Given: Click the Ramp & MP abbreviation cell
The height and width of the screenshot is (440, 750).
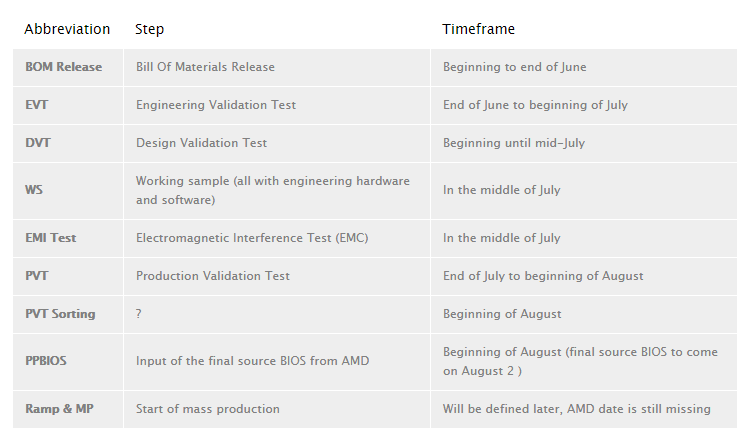Looking at the screenshot, I should point(68,409).
